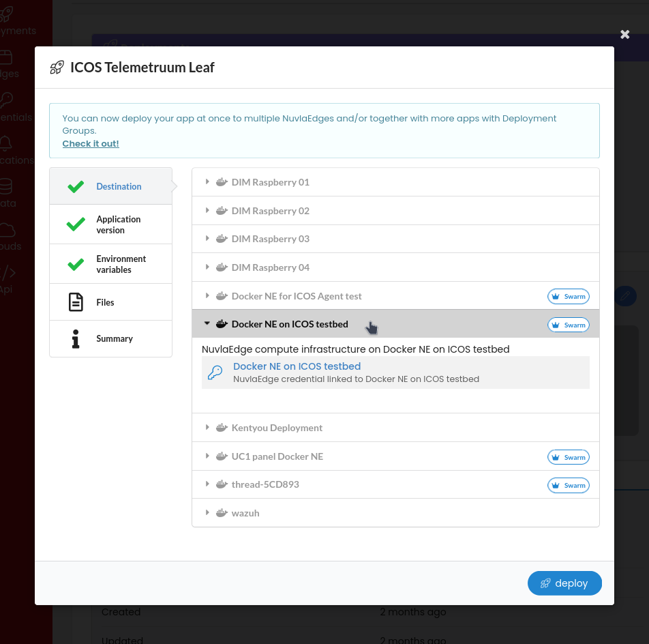Click the green checkmark next to Environment variables

pyautogui.click(x=76, y=264)
